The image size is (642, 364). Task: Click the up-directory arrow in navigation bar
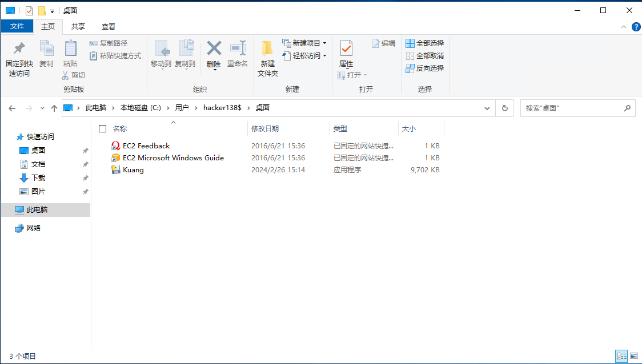[54, 108]
